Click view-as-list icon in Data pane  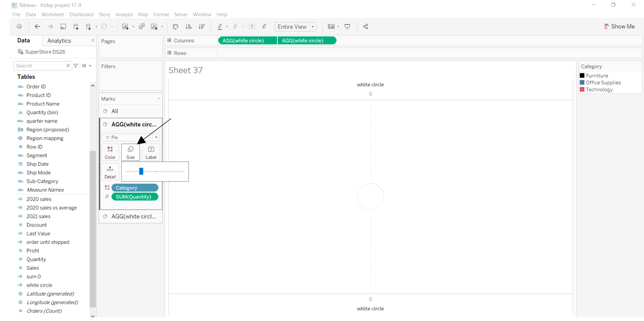(x=84, y=66)
